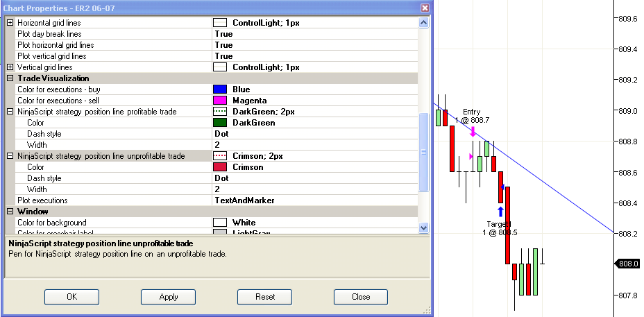Click the Apply button
Image resolution: width=644 pixels, height=317 pixels.
pos(169,297)
